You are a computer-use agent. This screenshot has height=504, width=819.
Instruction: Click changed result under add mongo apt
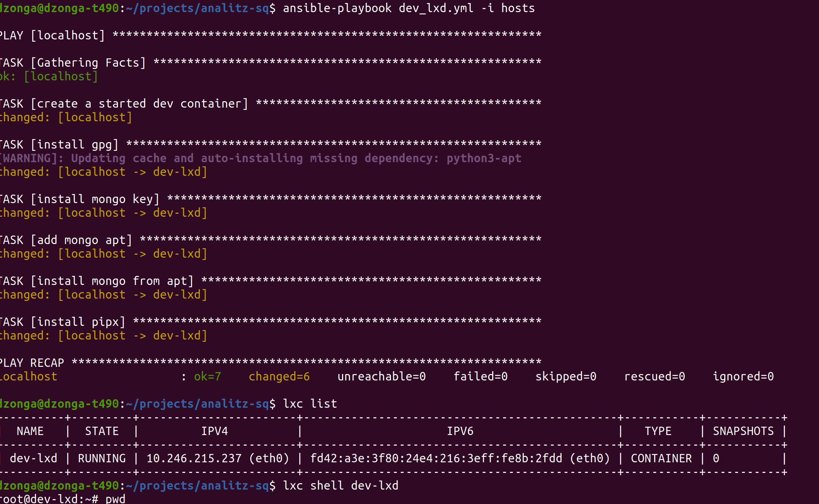coord(104,254)
